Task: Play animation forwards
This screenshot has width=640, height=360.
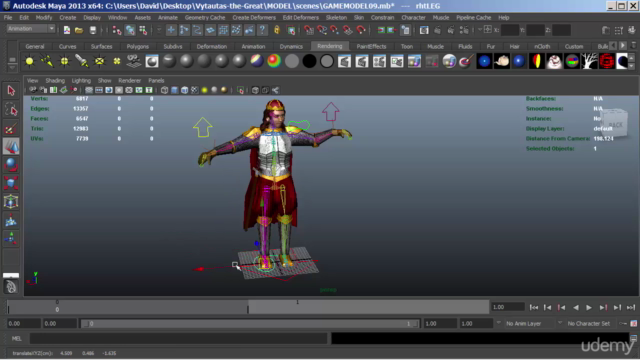Action: [589, 307]
